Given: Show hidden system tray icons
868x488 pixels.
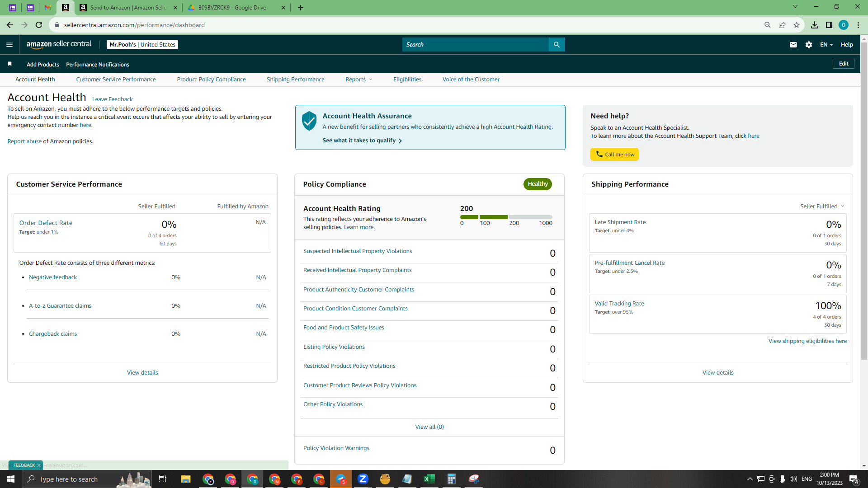Looking at the screenshot, I should pos(750,479).
